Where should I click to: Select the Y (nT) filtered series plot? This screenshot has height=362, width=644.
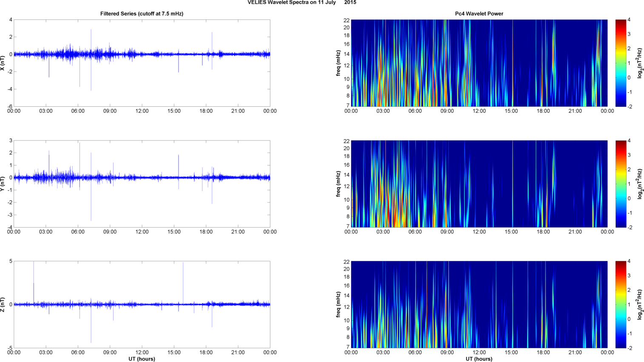[142, 200]
